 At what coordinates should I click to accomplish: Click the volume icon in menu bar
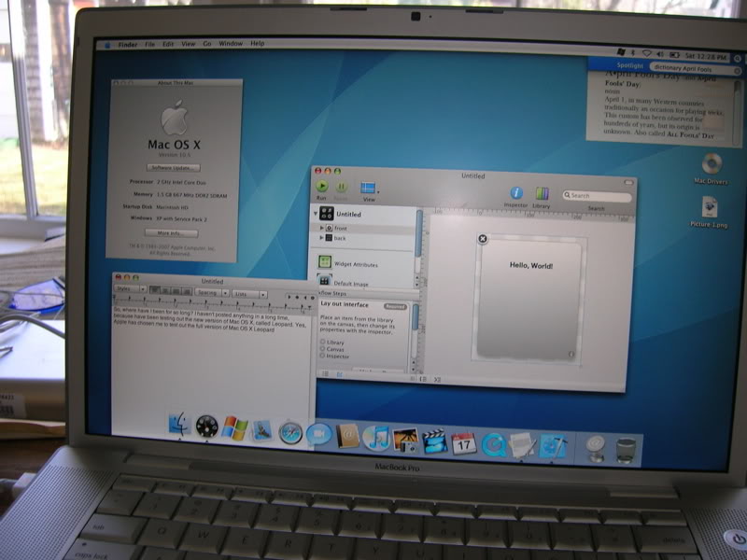[660, 54]
